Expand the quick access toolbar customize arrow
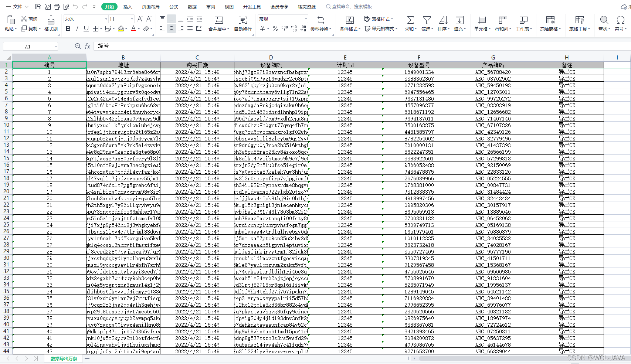 pos(94,7)
